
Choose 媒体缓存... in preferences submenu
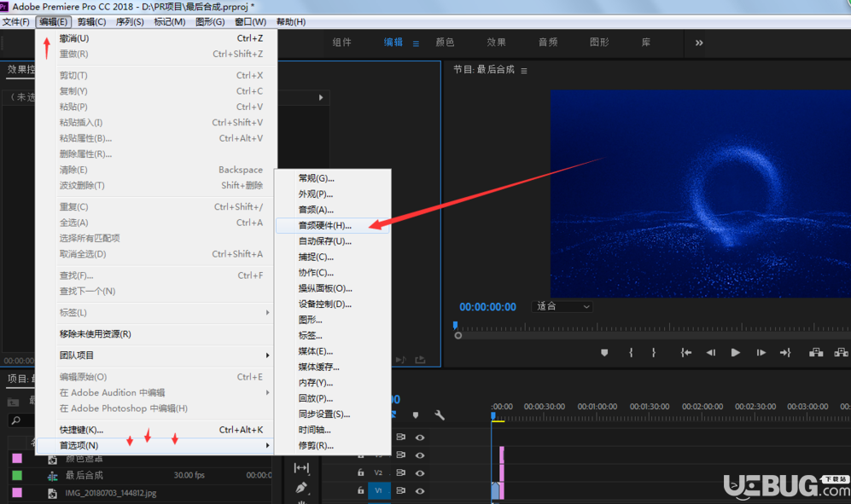pos(333,368)
